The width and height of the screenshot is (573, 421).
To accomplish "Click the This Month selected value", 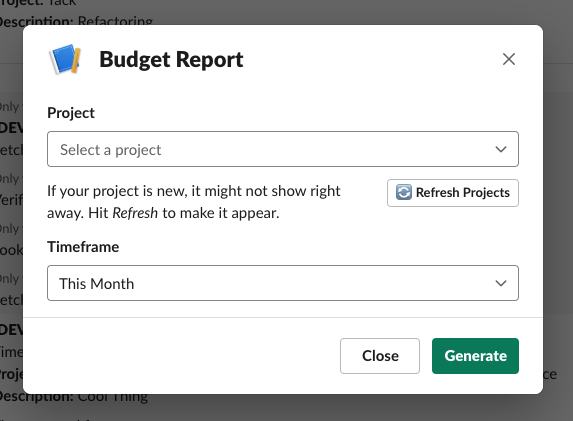I will tap(96, 284).
